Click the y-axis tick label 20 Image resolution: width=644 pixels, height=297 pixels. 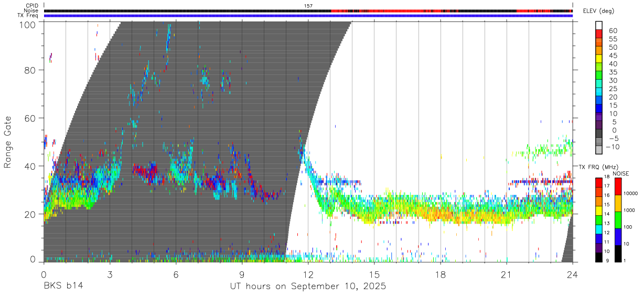tap(30, 214)
